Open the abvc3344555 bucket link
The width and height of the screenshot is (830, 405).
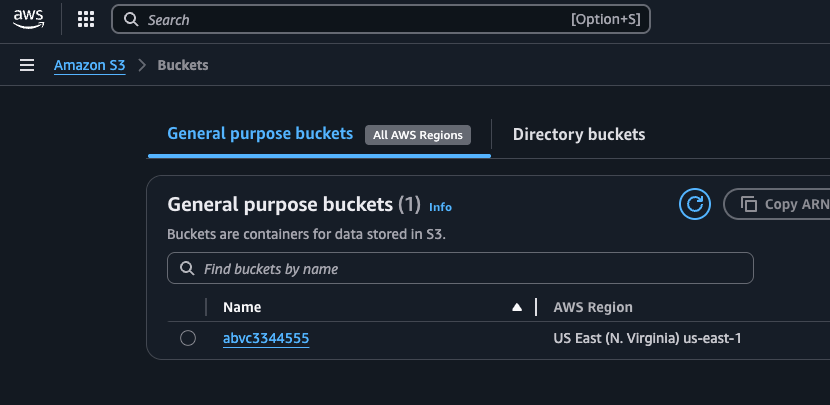click(x=266, y=338)
